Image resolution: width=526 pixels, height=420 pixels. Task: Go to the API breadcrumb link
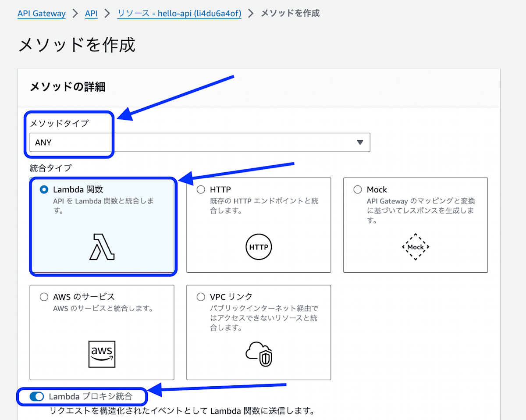click(x=91, y=14)
